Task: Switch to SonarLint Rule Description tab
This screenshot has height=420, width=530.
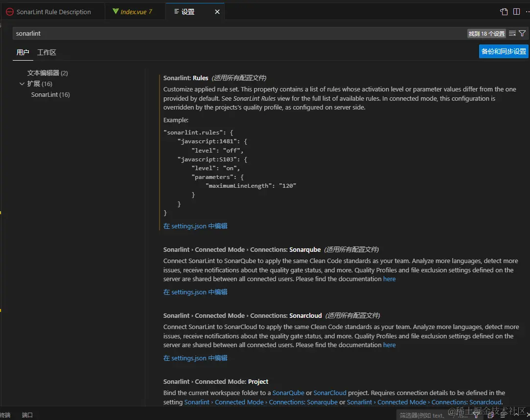Action: click(52, 12)
